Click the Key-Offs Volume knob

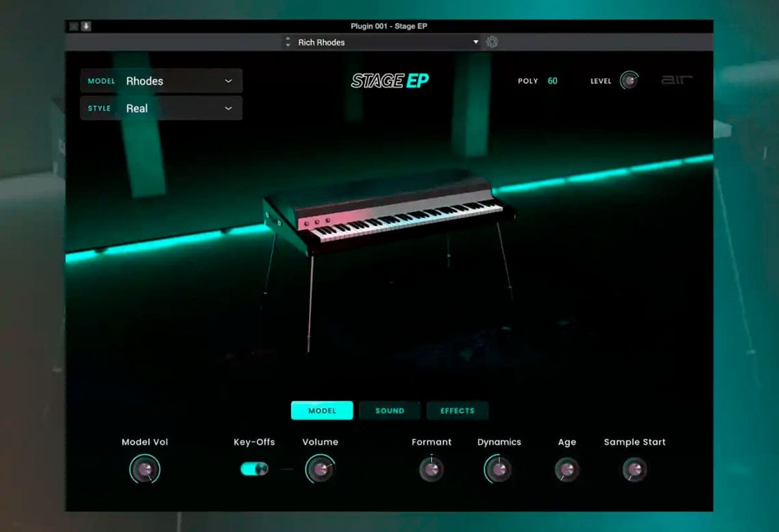pos(320,468)
